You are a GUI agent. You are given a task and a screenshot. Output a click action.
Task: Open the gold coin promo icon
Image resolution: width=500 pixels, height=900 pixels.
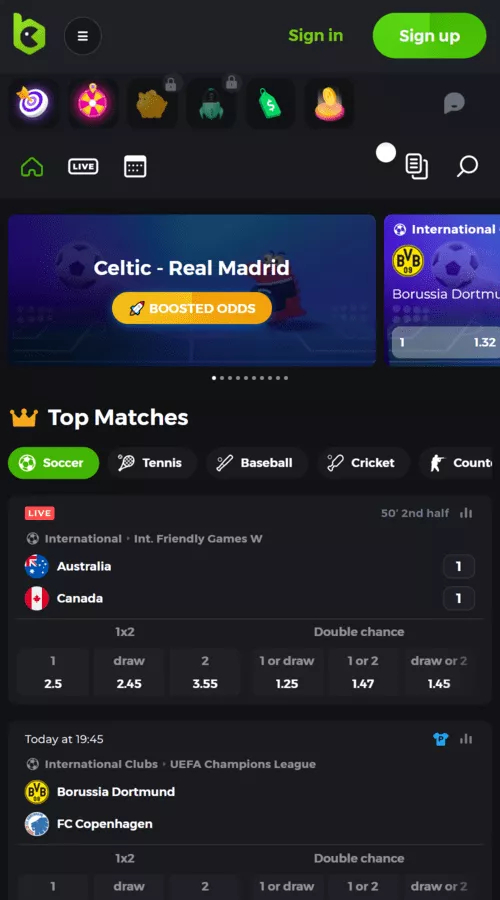coord(330,103)
